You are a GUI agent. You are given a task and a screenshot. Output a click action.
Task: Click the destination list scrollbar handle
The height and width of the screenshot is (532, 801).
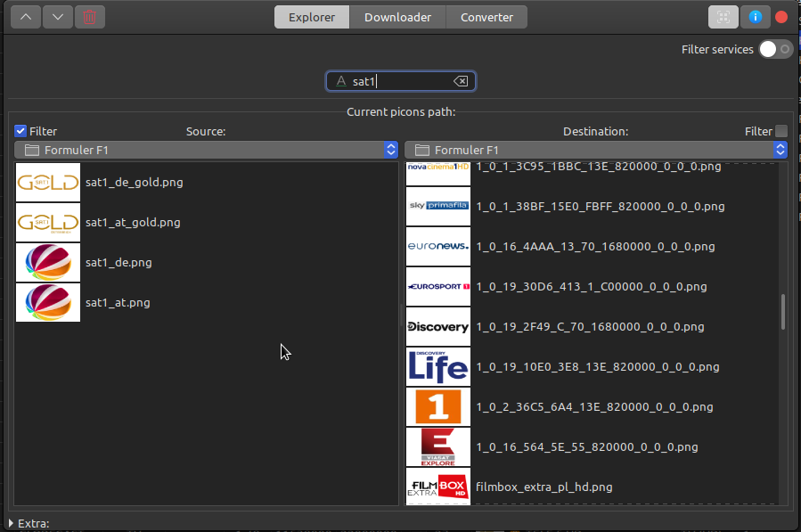pos(782,312)
